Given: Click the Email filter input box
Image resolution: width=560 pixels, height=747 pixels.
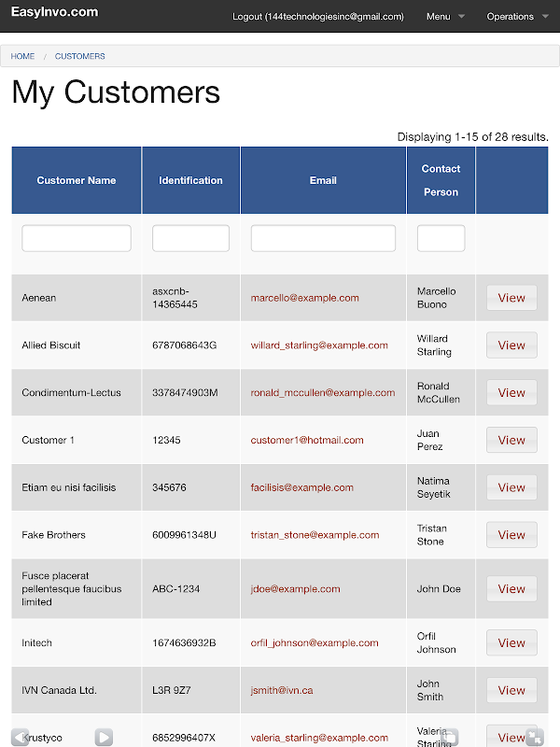Looking at the screenshot, I should click(323, 238).
